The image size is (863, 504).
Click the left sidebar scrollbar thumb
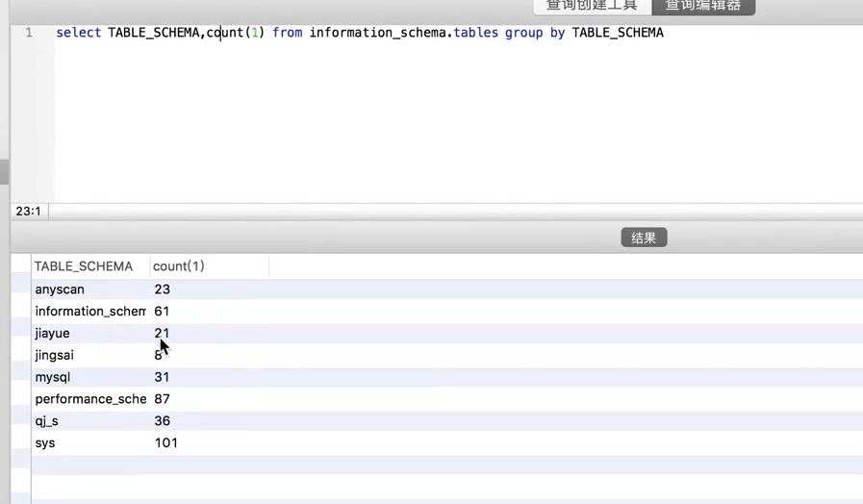coord(5,171)
